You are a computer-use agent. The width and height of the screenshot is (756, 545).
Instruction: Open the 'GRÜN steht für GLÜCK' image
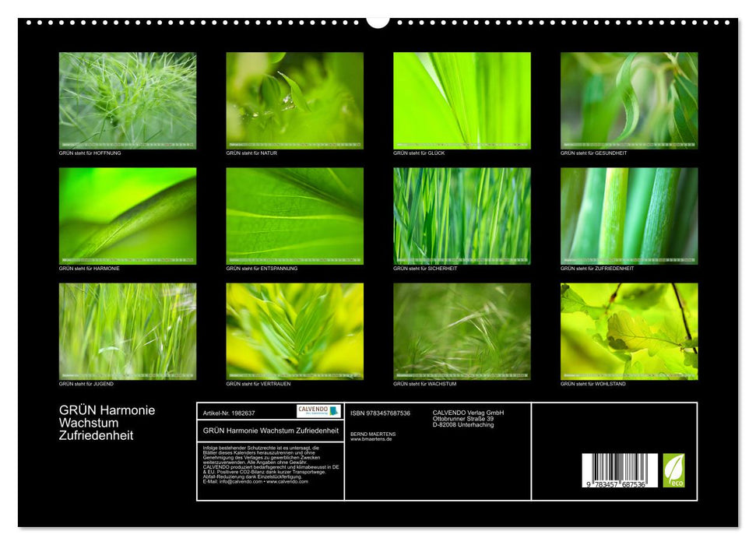coord(462,100)
